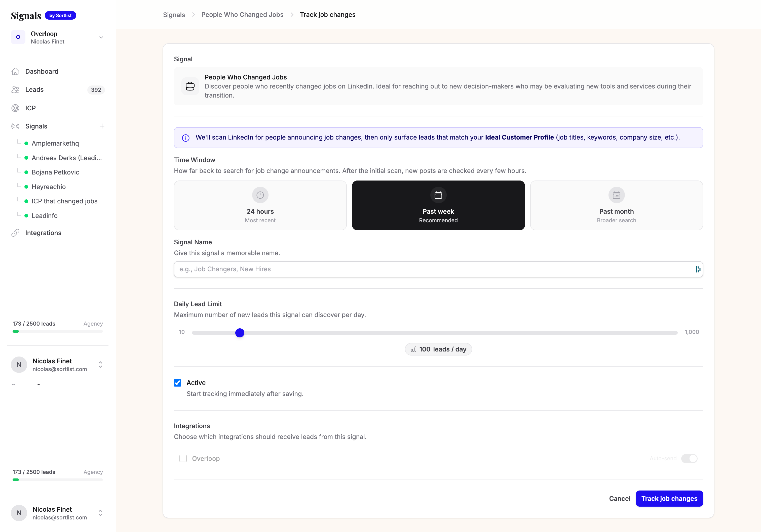
Task: Click the bar chart icon beside 100 leads / day
Action: click(414, 349)
